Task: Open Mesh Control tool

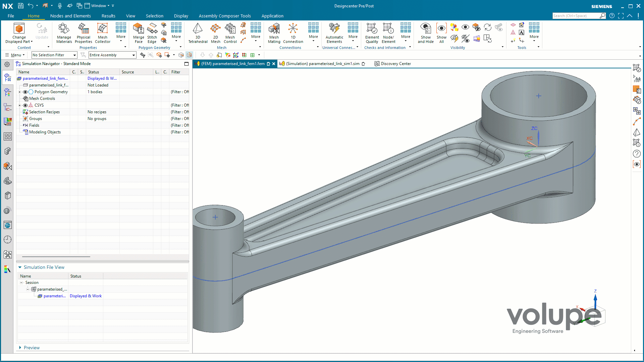Action: pos(230,33)
